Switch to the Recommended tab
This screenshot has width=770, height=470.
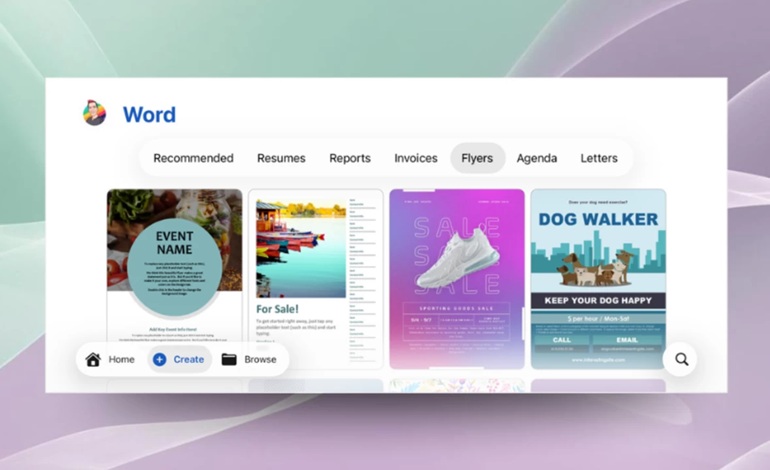pos(193,158)
